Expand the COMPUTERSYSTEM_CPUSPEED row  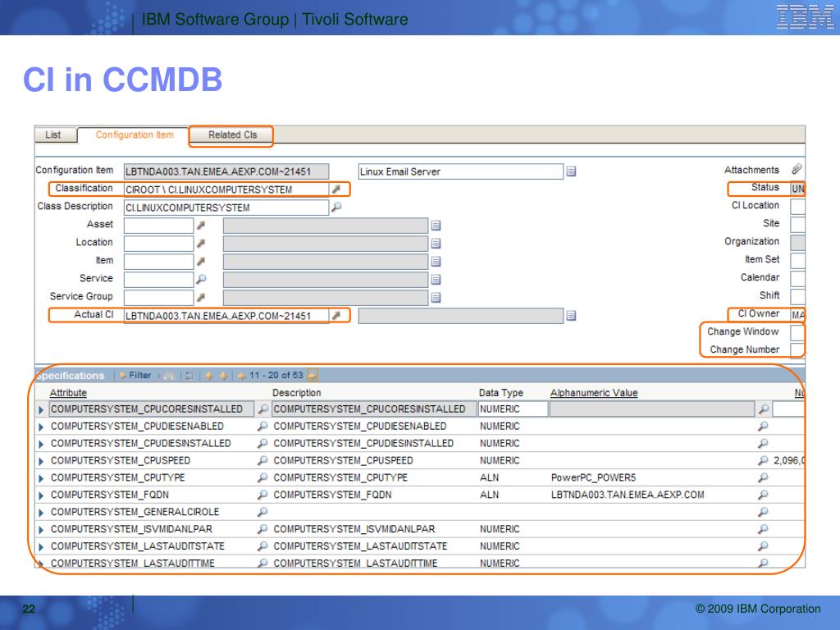[x=41, y=461]
